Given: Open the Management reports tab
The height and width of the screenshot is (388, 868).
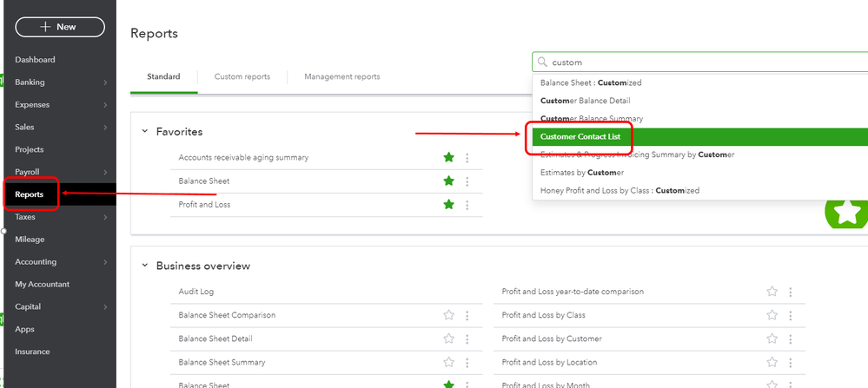Looking at the screenshot, I should [341, 76].
